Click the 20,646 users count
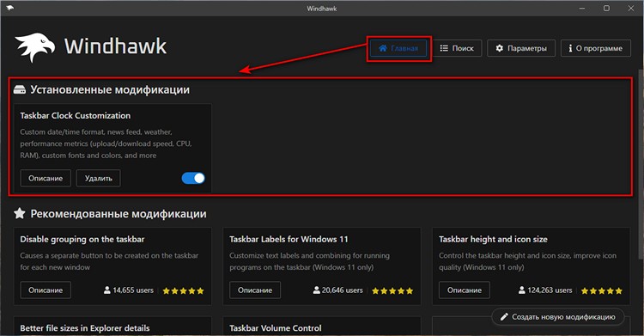 click(338, 290)
